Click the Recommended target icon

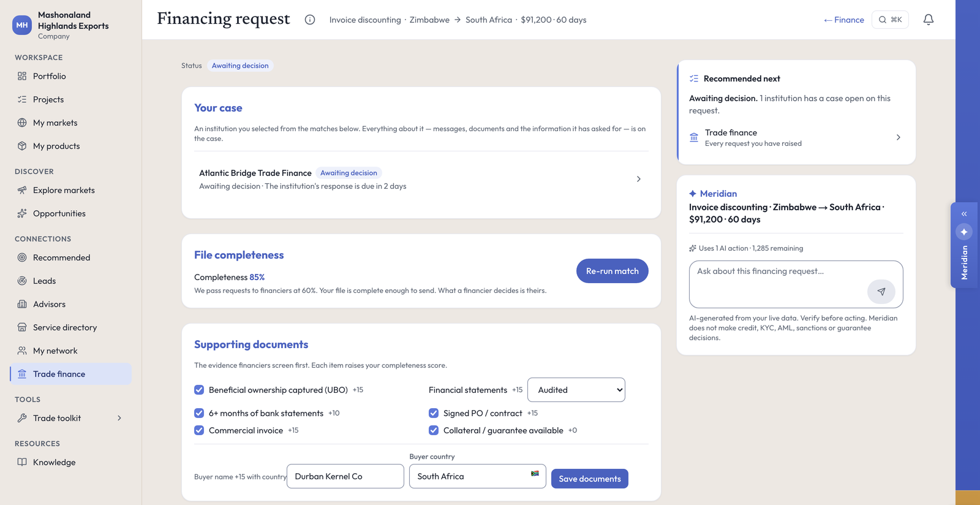pyautogui.click(x=22, y=257)
